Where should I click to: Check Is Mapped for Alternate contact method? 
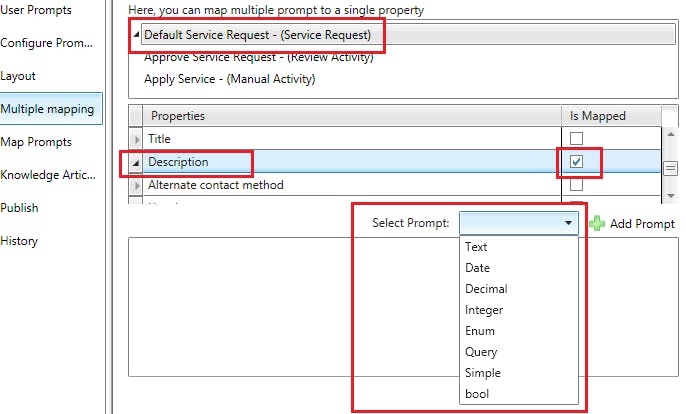(575, 184)
